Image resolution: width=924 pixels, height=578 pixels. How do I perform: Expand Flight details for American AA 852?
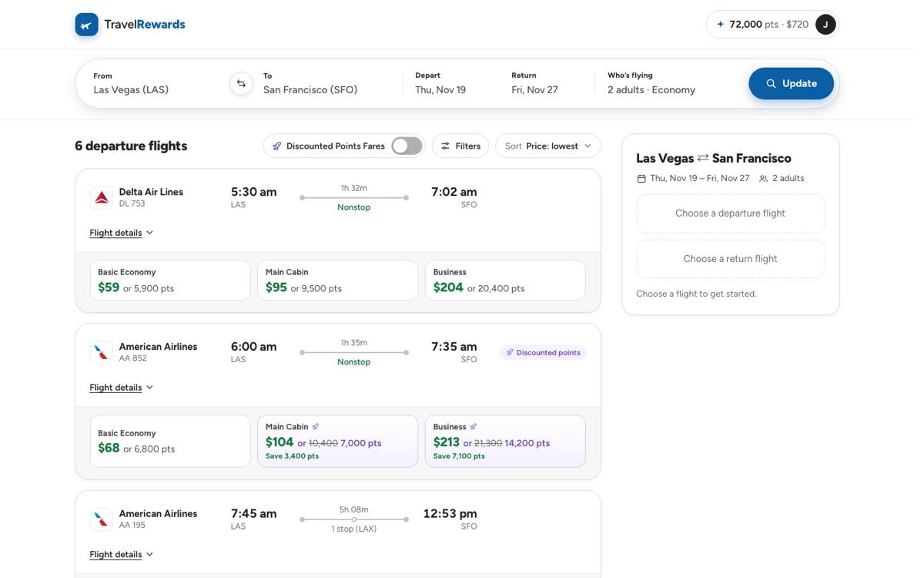[x=122, y=388]
